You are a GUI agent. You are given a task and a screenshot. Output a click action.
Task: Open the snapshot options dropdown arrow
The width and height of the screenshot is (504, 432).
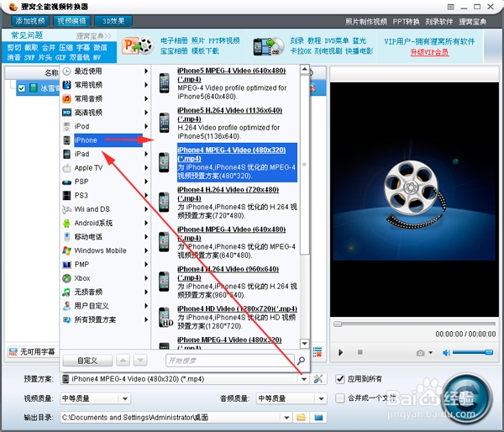point(430,352)
